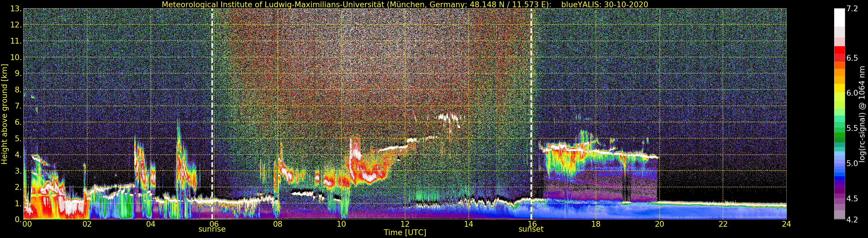Click the time axis tick '20'
Screen dimensions: 868x238
[x=659, y=224]
